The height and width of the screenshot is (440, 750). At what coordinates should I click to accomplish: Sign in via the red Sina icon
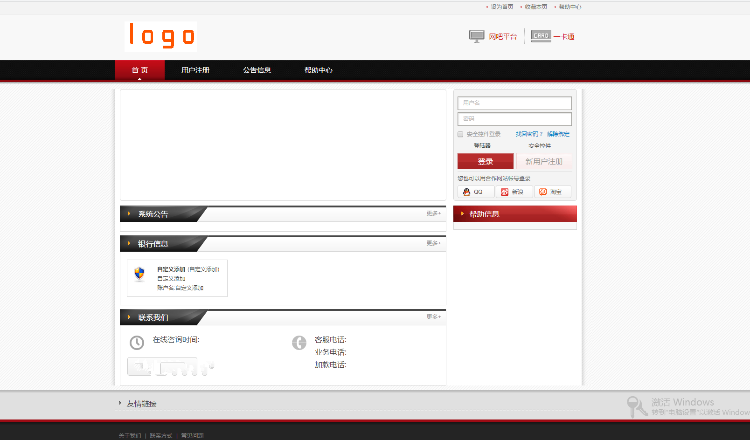[x=504, y=192]
